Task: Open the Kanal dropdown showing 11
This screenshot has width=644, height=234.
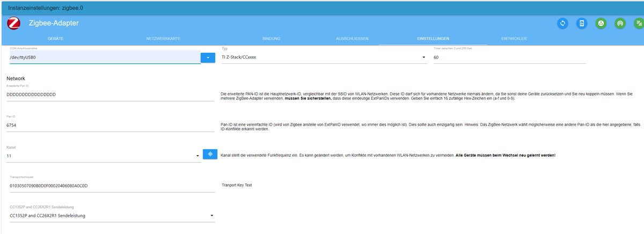Action: pos(104,156)
